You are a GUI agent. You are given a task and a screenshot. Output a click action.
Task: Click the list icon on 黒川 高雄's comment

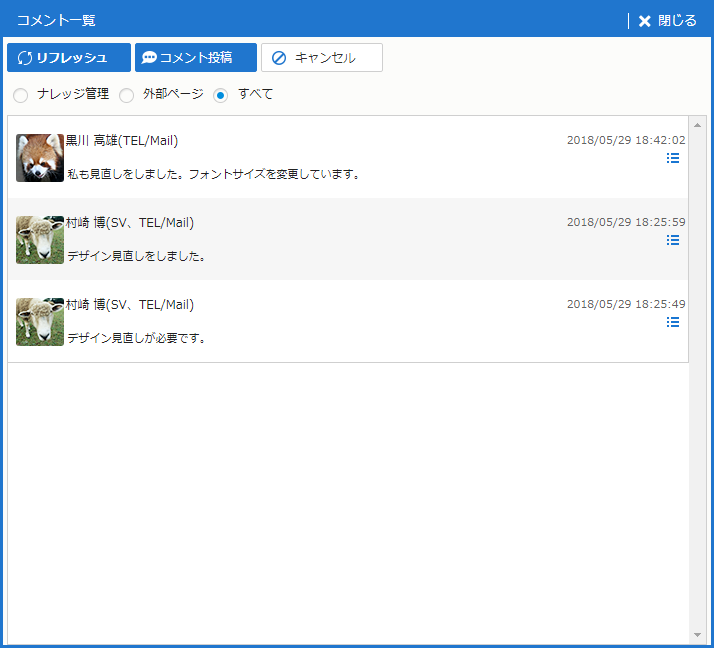click(673, 158)
